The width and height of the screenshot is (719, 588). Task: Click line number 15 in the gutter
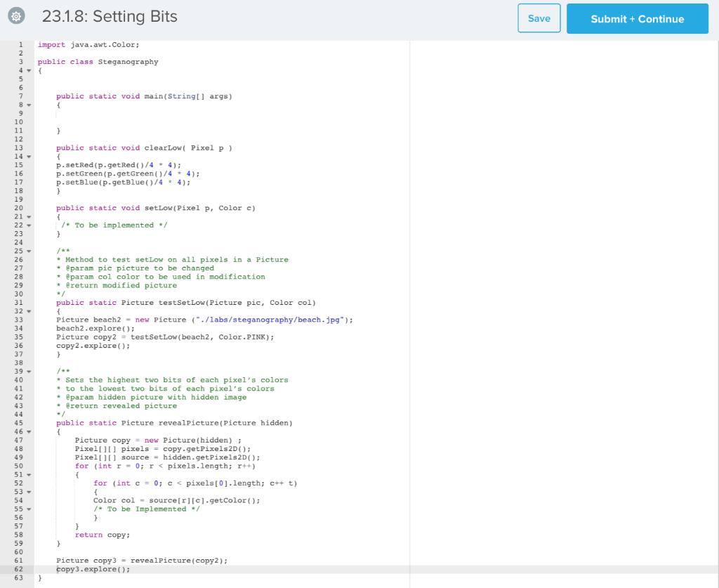20,164
